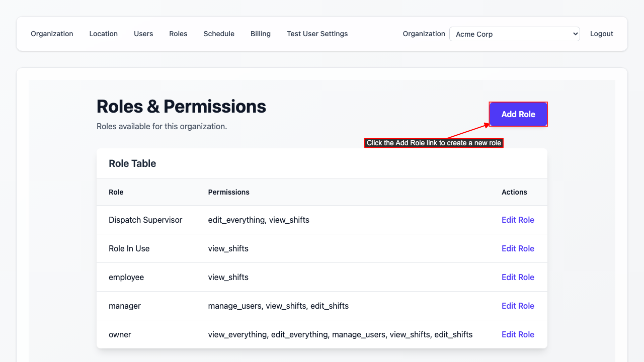Click Edit Role for Role In Use
The image size is (644, 362).
(518, 248)
